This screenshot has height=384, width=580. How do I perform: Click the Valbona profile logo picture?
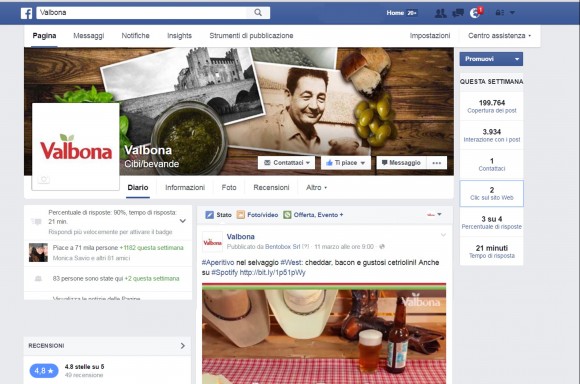tap(76, 147)
